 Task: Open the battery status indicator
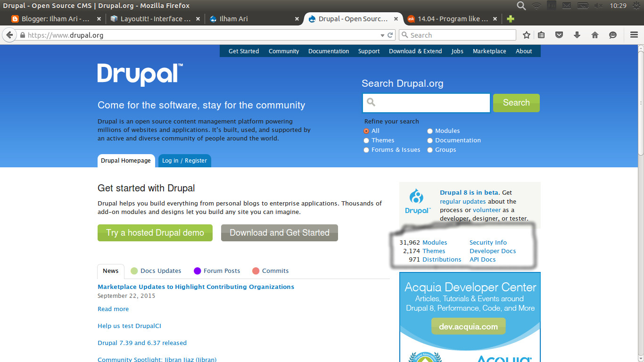tap(583, 6)
